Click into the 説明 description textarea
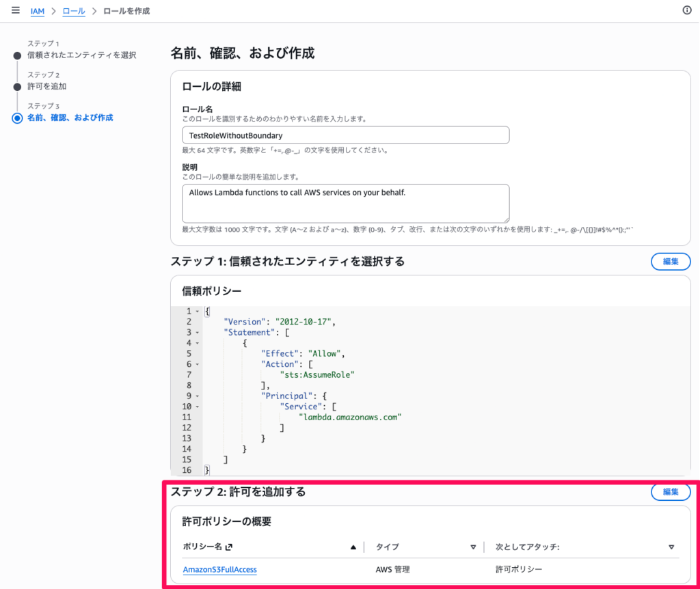The width and height of the screenshot is (700, 589). (345, 203)
